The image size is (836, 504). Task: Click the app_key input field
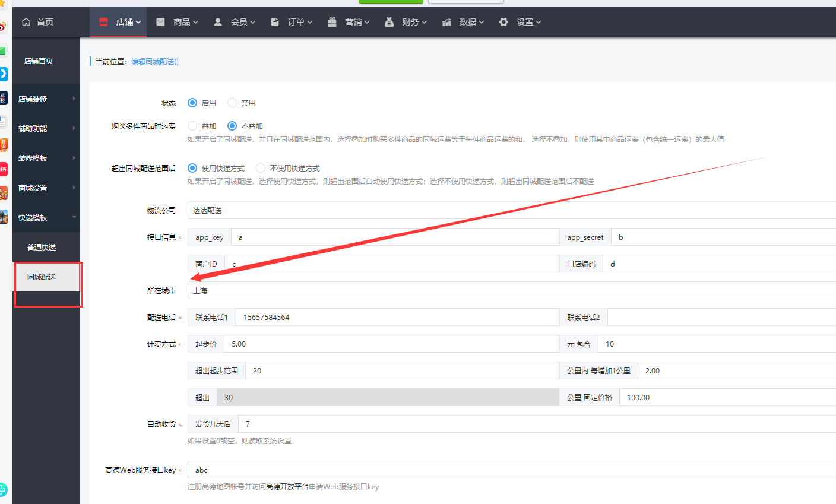395,237
